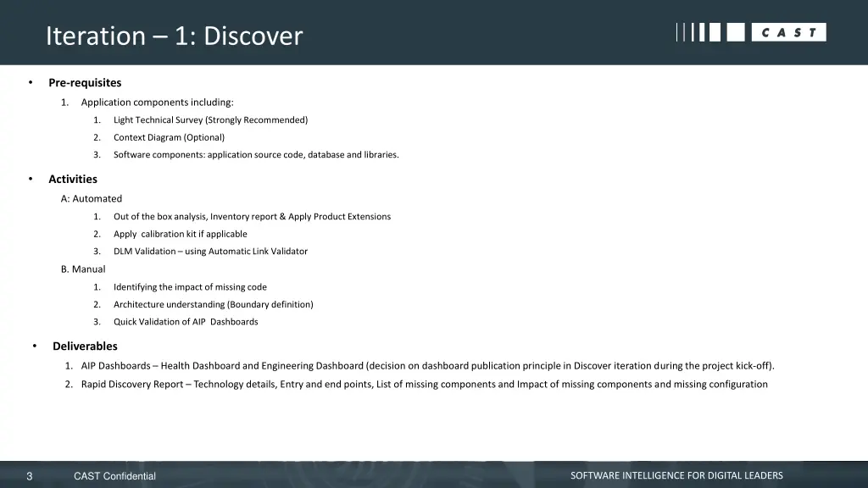The width and height of the screenshot is (868, 488).
Task: Click the CAST logo in the header
Action: [x=788, y=31]
